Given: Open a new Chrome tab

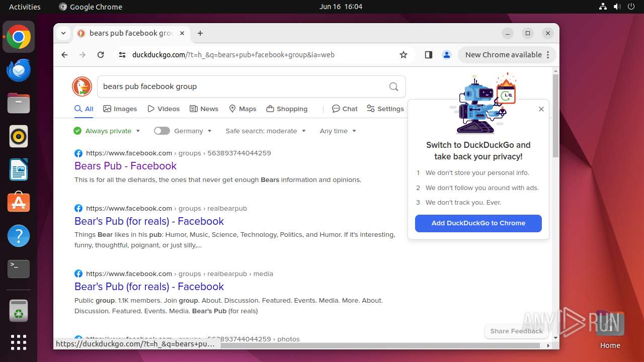Looking at the screenshot, I should (200, 33).
